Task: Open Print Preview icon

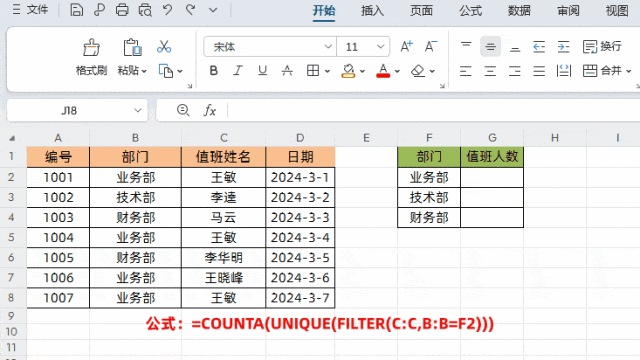Action: click(144, 10)
